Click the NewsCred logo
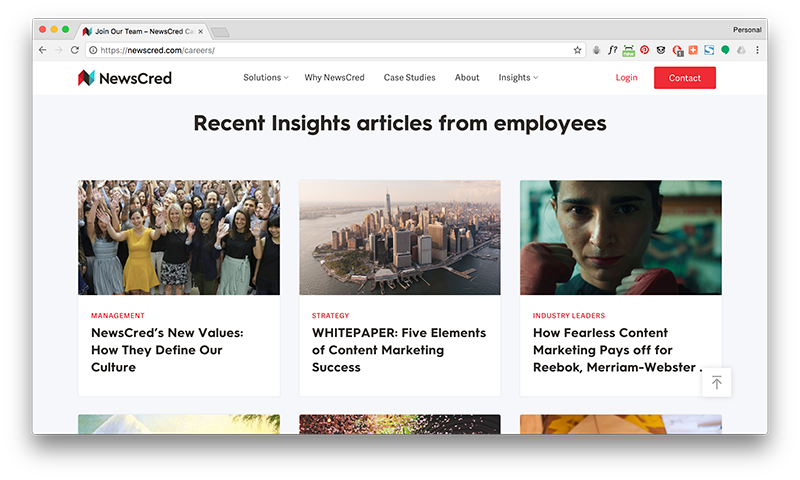This screenshot has width=800, height=480. 124,78
